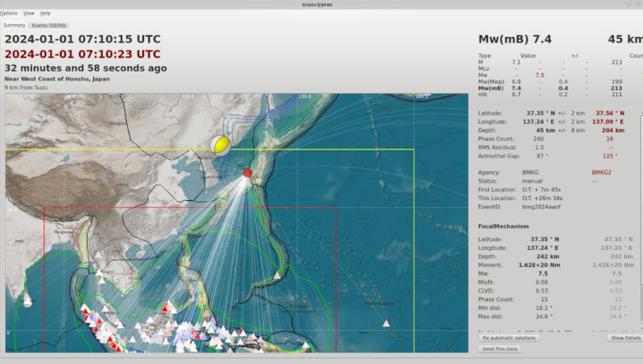
Task: Click the red depth value 204 km
Action: click(x=612, y=130)
